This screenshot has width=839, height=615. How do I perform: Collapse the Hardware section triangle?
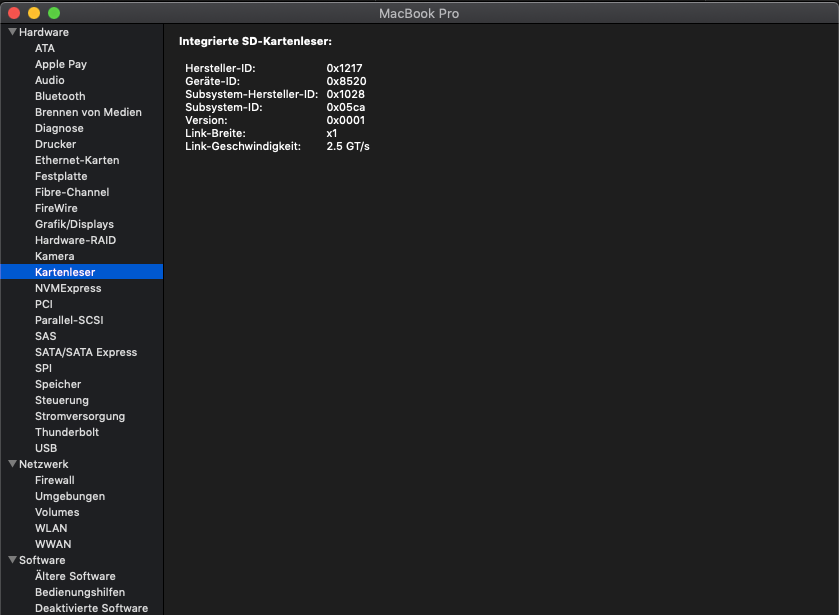pyautogui.click(x=12, y=32)
